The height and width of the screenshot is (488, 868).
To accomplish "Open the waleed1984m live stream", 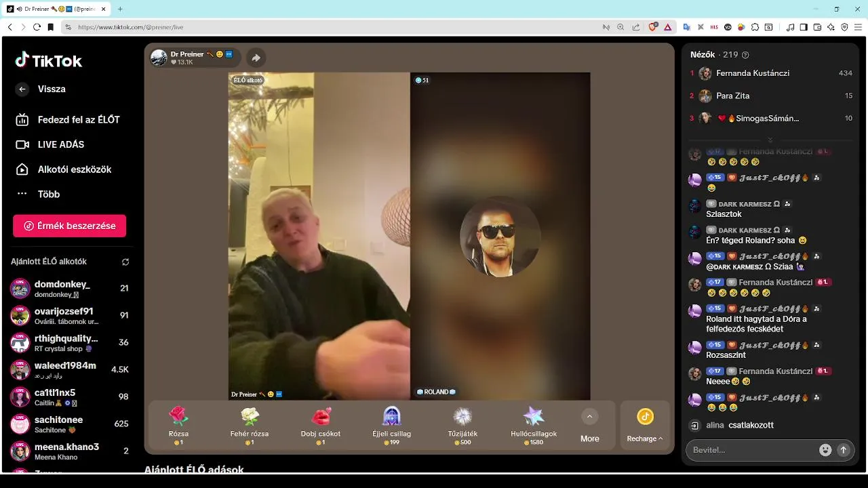I will [x=69, y=369].
